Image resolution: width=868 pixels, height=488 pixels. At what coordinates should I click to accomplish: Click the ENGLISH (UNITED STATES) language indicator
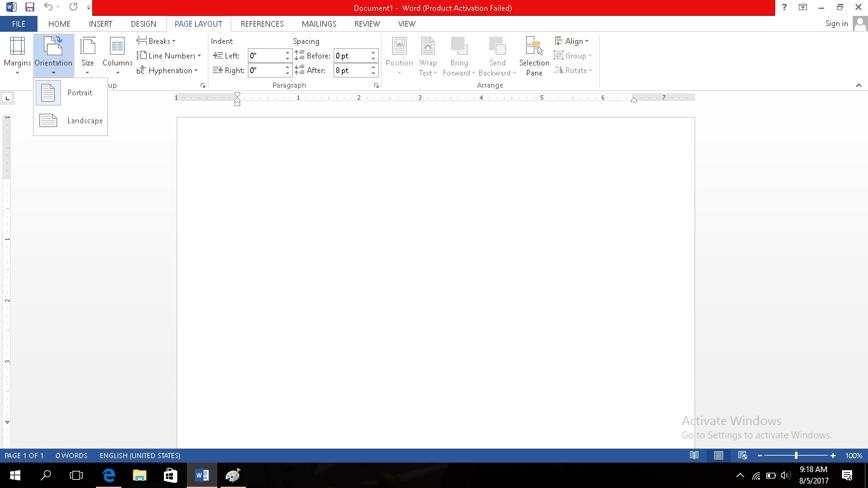point(140,456)
